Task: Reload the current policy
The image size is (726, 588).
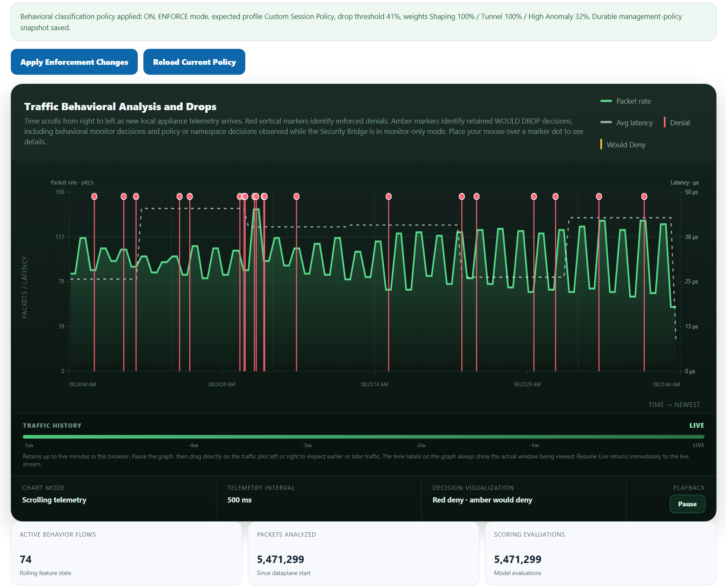Action: pos(194,62)
